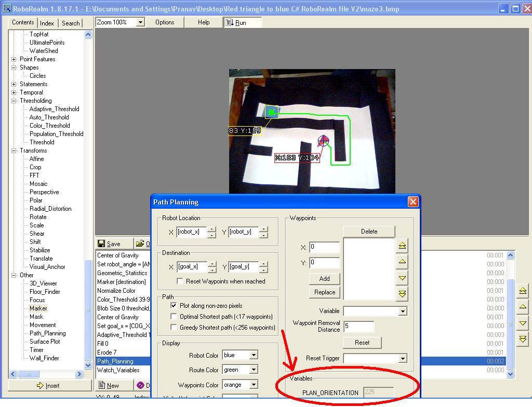Image resolution: width=532 pixels, height=407 pixels.
Task: Check Reset Waypoints when reached
Action: [180, 281]
